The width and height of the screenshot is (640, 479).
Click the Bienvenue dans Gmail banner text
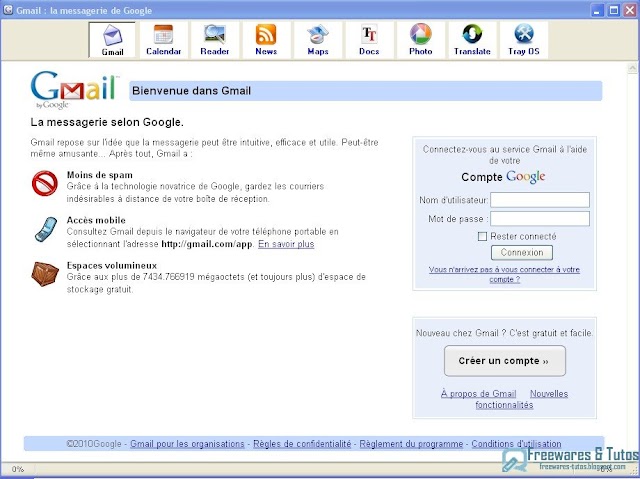point(191,91)
